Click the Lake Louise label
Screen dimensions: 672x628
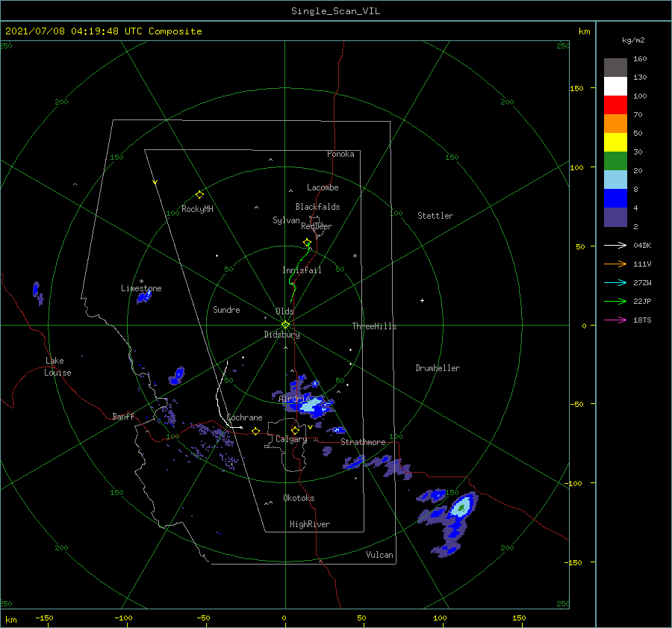pos(57,367)
